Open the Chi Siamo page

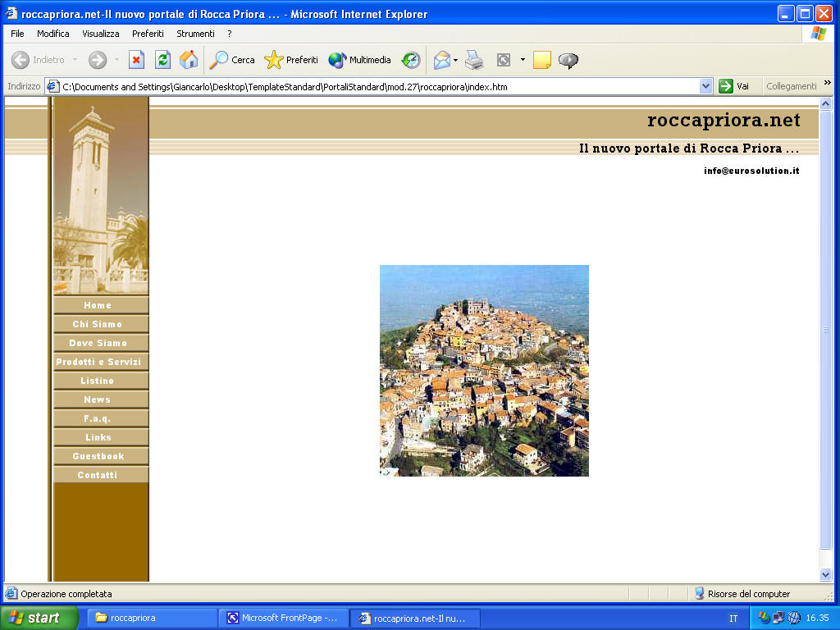[x=101, y=324]
